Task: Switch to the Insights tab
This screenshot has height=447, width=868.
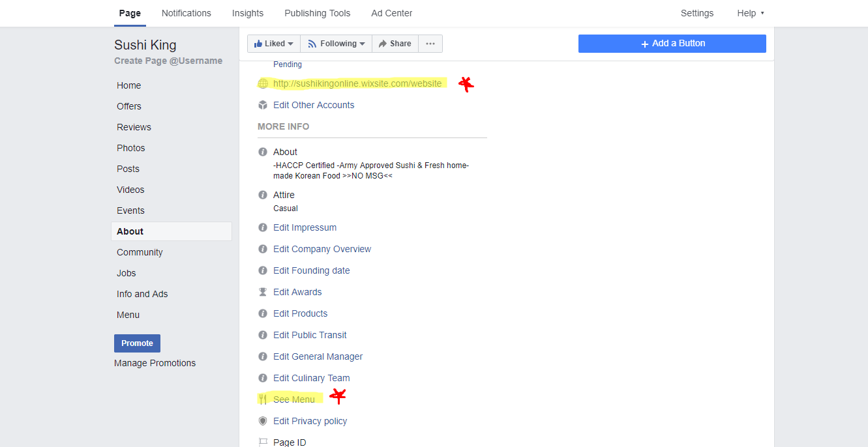Action: [248, 13]
